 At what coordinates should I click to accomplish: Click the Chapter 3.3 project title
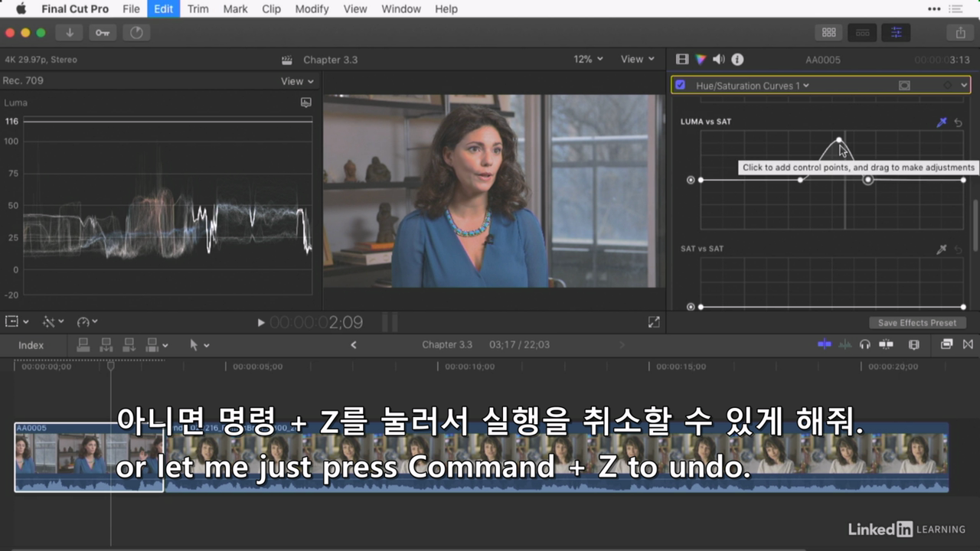(330, 60)
